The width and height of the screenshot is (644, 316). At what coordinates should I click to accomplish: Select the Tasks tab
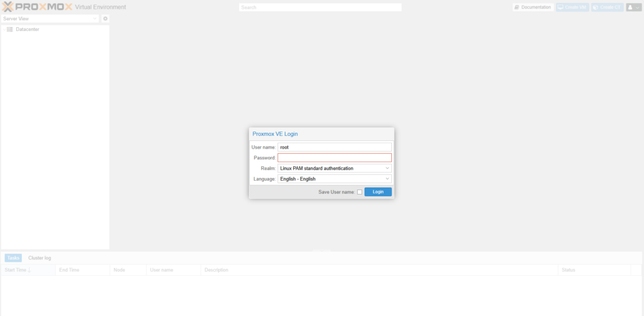pyautogui.click(x=13, y=258)
